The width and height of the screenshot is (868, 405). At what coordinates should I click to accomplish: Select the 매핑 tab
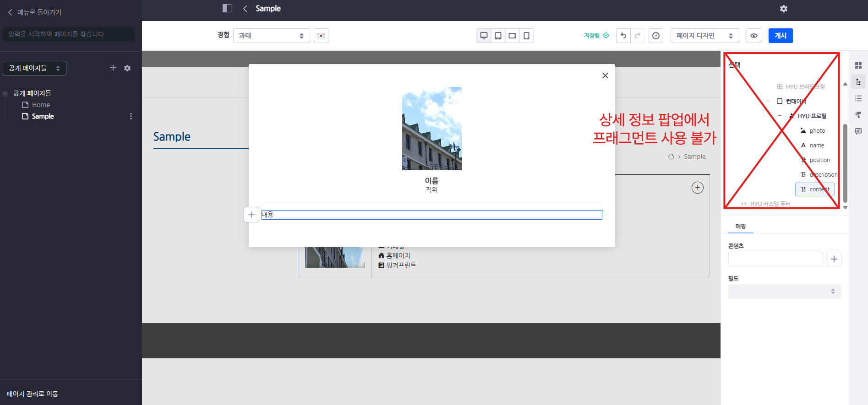740,226
